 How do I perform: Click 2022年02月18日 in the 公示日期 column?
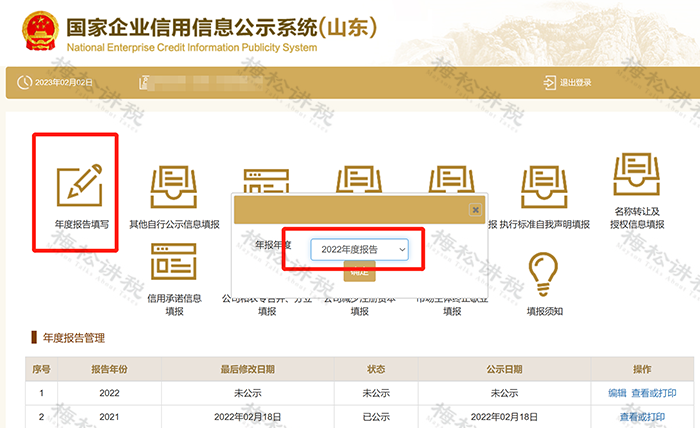click(x=504, y=417)
